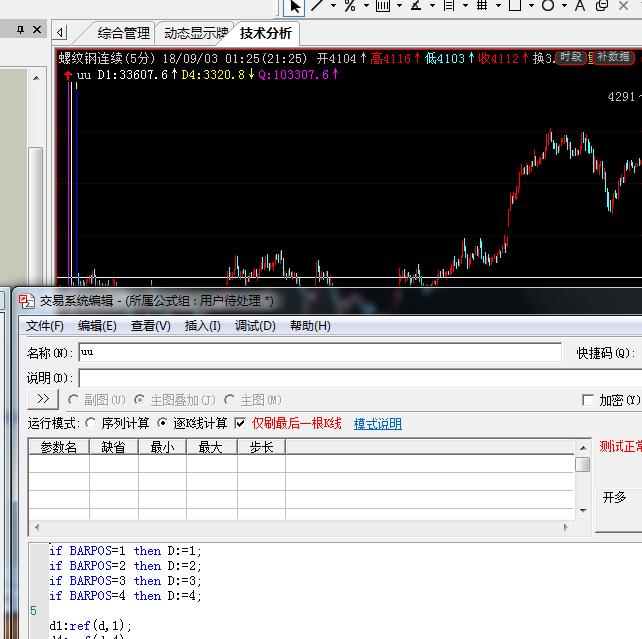
Task: Open level lines tool dropdown arrow
Action: pos(466,6)
